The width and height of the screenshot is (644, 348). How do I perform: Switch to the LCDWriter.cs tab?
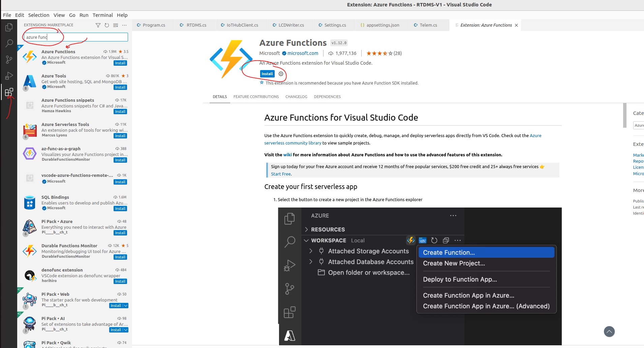click(x=291, y=25)
